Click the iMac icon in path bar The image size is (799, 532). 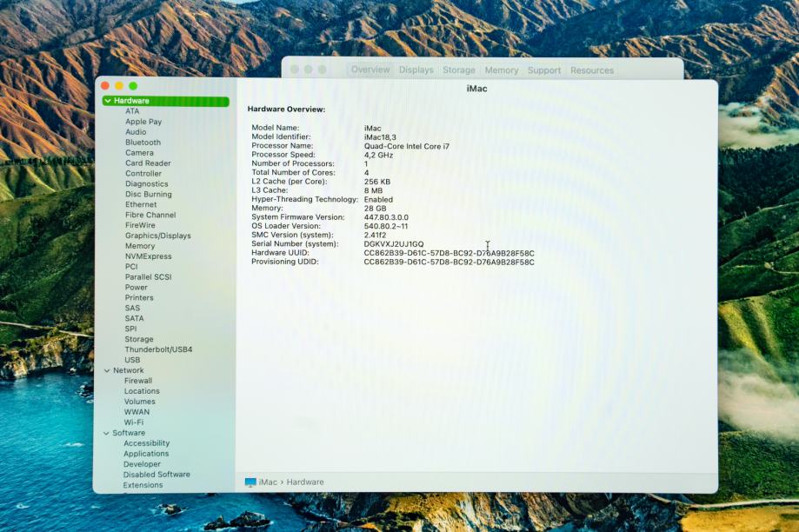tap(250, 482)
